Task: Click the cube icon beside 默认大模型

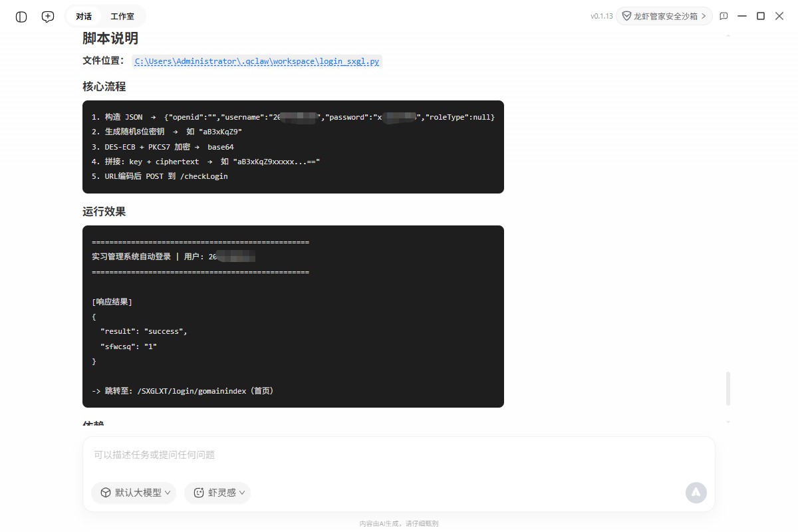Action: pos(106,493)
